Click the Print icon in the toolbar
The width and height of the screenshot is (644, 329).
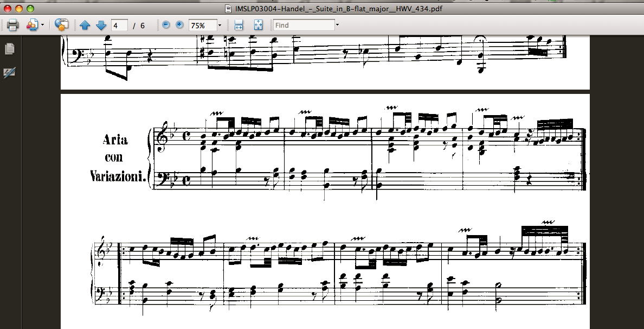(12, 25)
